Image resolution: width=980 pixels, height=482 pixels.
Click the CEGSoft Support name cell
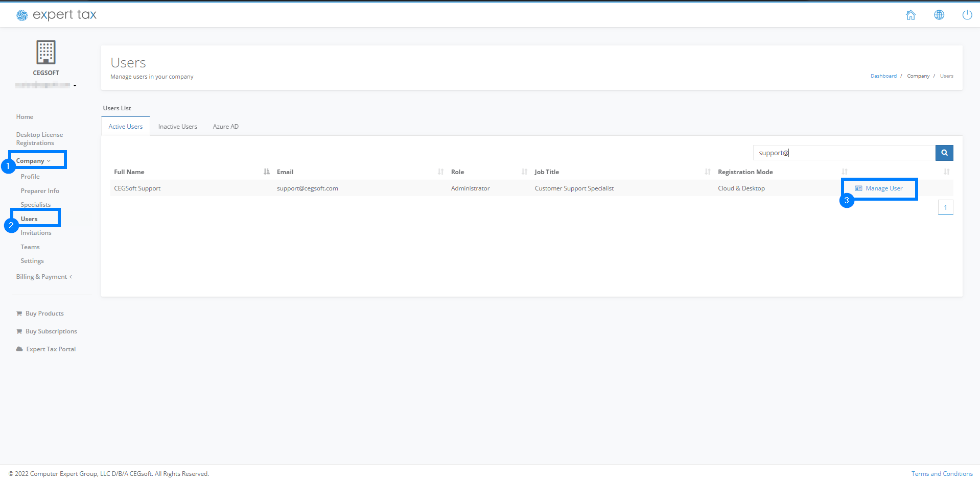137,188
